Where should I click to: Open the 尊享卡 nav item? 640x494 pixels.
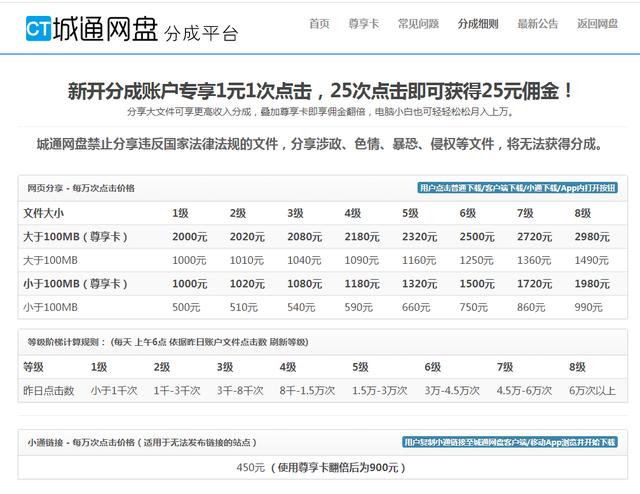click(x=364, y=24)
